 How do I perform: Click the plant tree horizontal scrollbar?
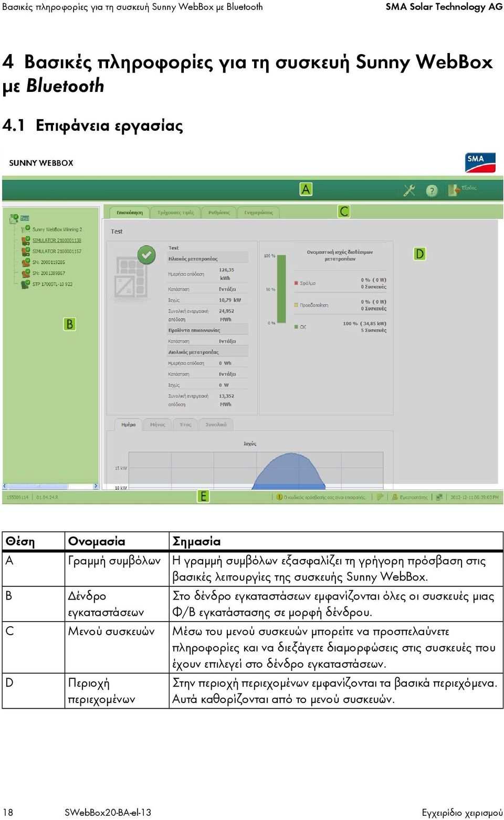[x=50, y=487]
